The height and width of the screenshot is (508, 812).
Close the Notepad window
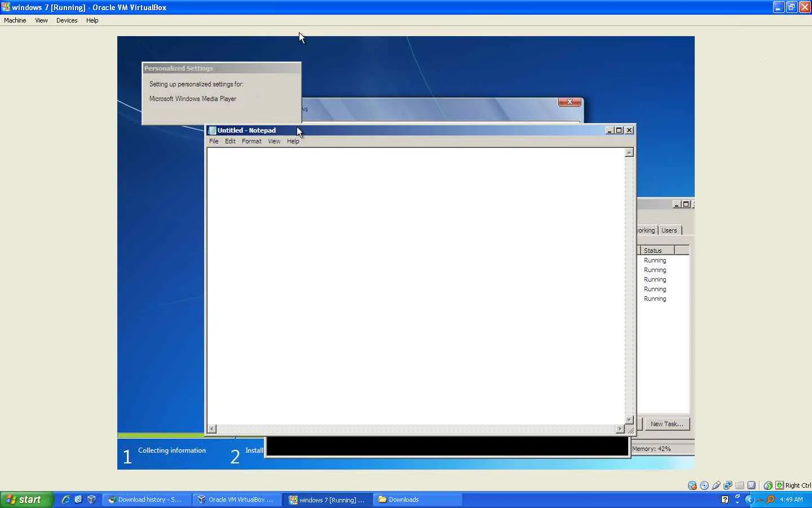coord(629,130)
